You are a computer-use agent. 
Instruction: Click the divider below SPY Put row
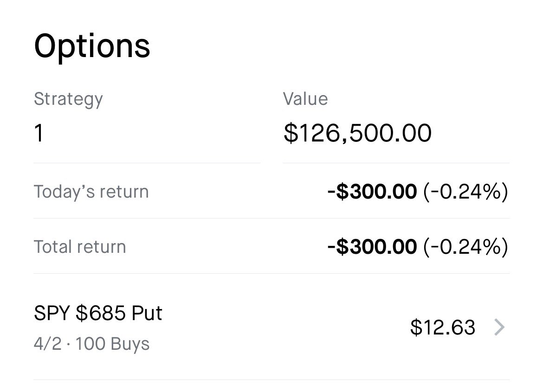tap(271, 380)
